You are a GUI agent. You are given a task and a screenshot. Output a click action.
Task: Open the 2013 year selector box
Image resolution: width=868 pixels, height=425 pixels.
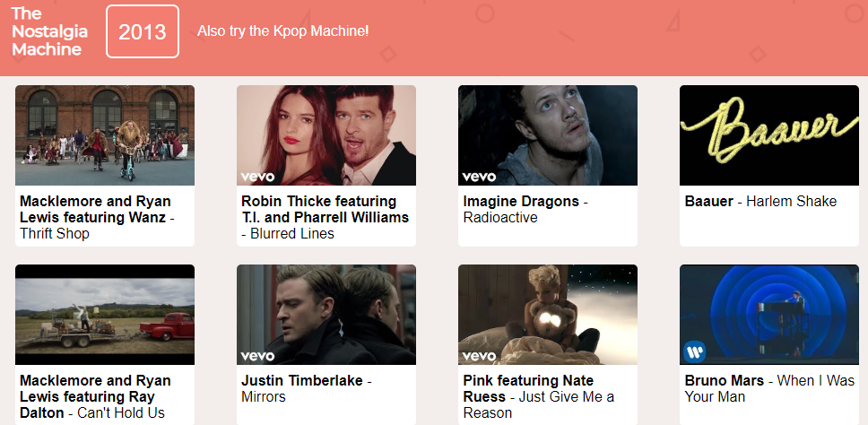(143, 31)
